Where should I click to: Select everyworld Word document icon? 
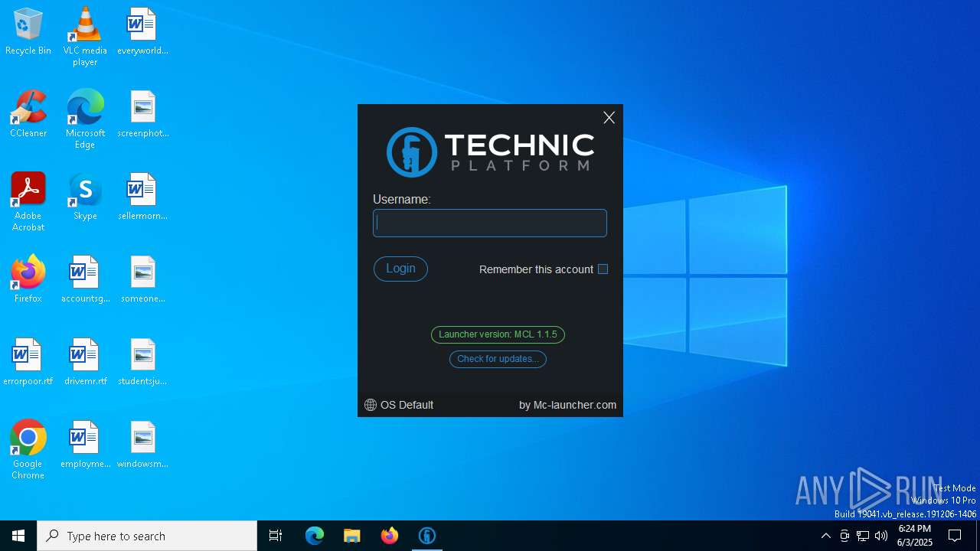pos(142,32)
